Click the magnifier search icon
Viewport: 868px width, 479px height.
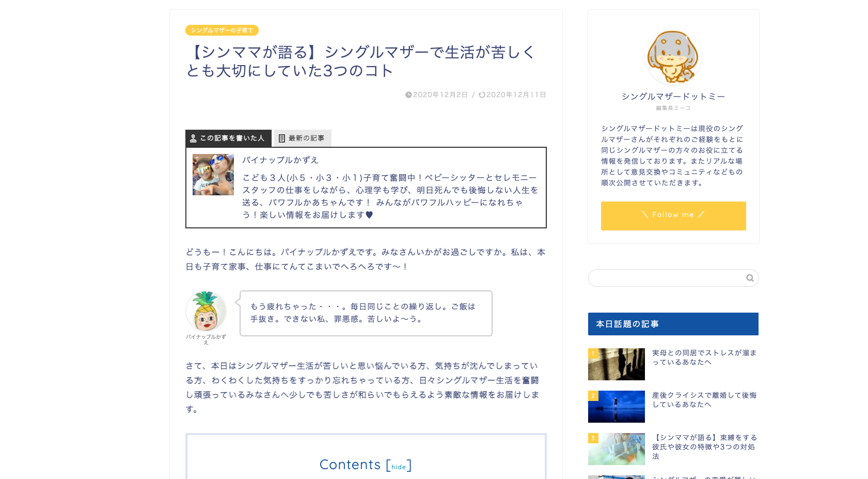click(750, 278)
